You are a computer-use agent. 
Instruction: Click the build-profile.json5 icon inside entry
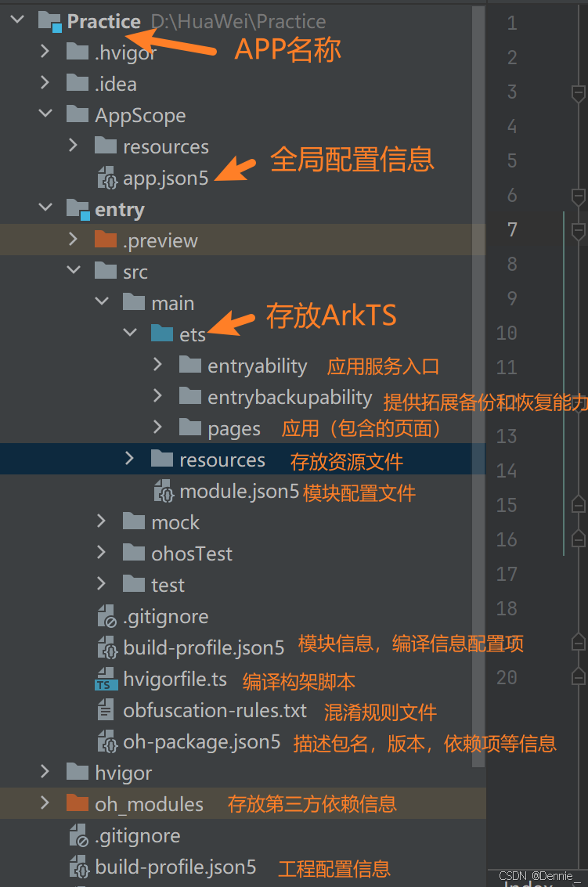106,647
